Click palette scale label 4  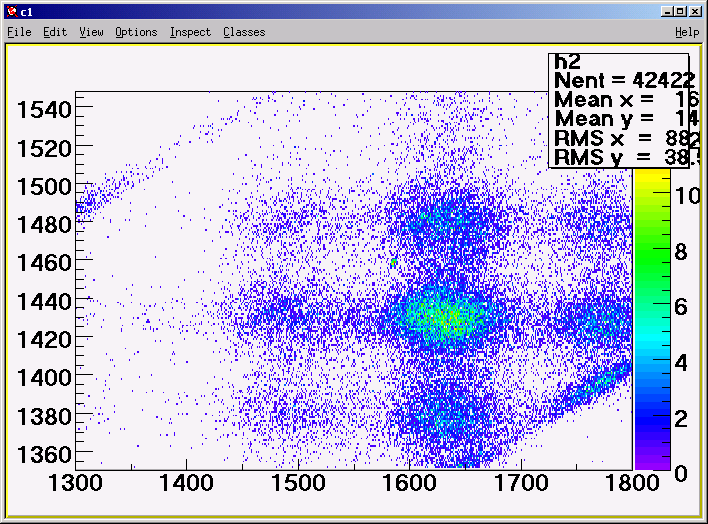click(x=681, y=363)
